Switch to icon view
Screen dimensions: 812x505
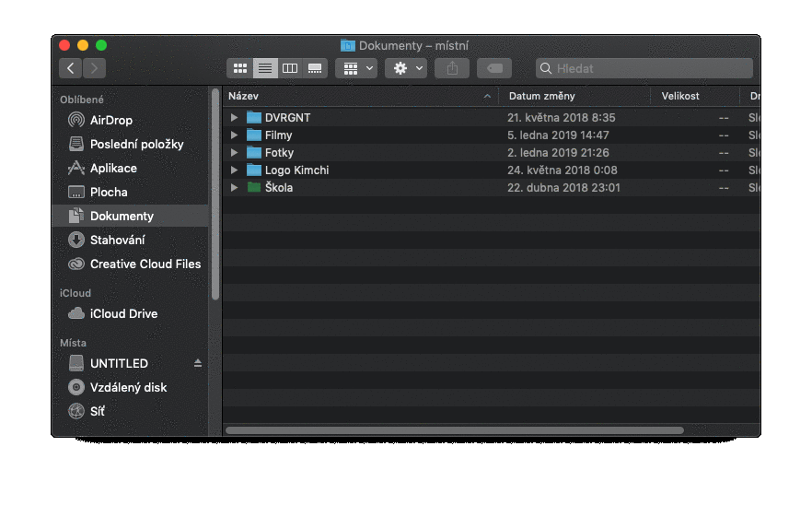(240, 68)
